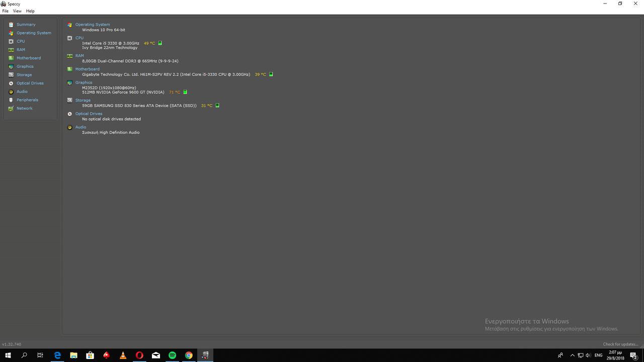This screenshot has width=644, height=362.
Task: Click the 71 °C graphics temperature value
Action: [175, 93]
